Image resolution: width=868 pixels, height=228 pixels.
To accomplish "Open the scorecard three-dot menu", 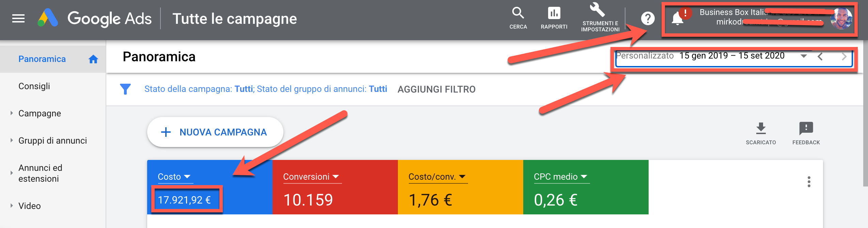I will tap(809, 182).
